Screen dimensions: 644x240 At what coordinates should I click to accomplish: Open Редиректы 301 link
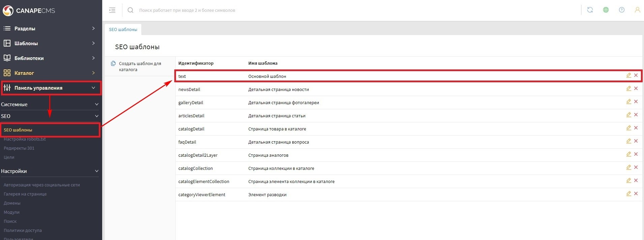pyautogui.click(x=19, y=148)
